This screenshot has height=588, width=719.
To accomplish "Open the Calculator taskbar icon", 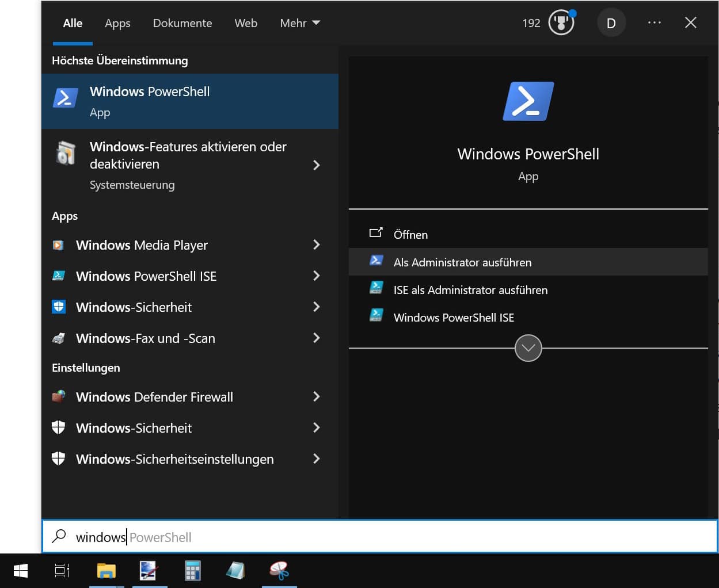I will pos(193,571).
